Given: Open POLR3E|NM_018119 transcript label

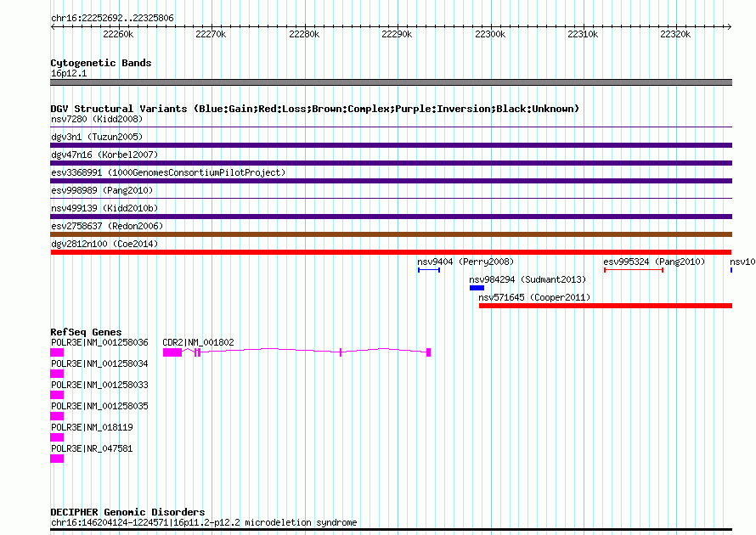Looking at the screenshot, I should click(92, 427).
